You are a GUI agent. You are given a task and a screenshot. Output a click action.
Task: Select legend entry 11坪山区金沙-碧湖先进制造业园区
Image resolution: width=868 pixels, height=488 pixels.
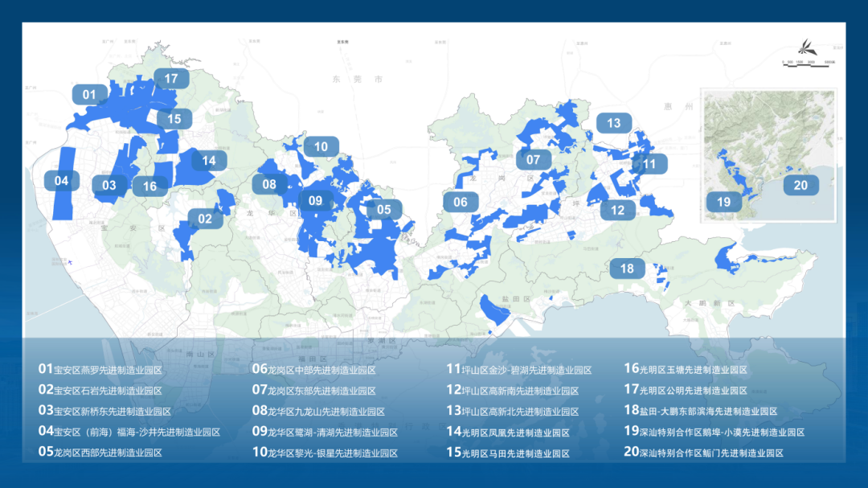[519, 370]
